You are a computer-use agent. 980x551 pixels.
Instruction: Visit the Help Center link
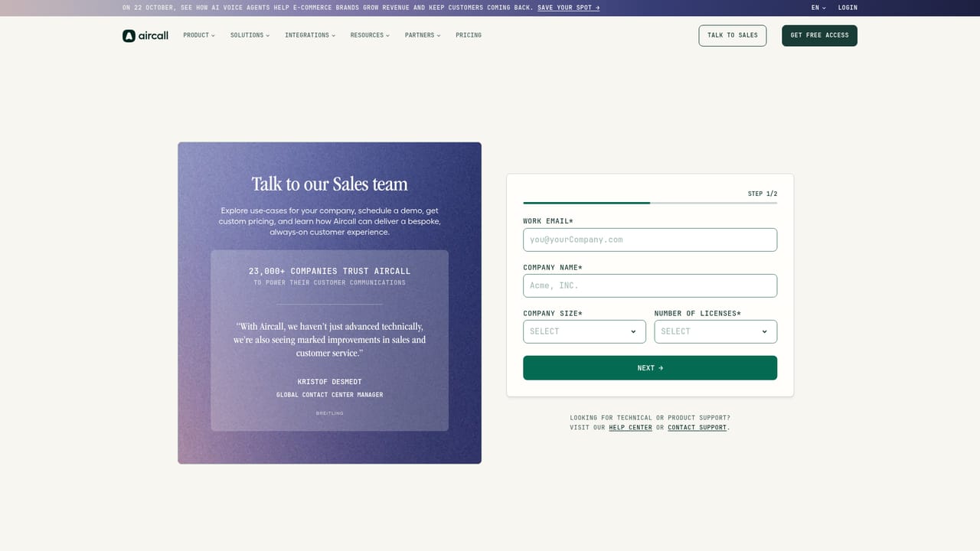[x=631, y=428]
